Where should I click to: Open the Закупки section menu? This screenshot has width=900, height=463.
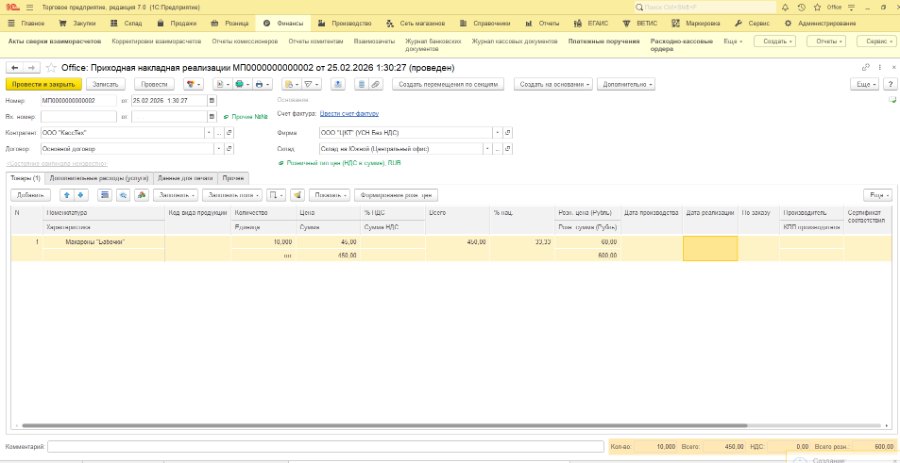pyautogui.click(x=77, y=24)
